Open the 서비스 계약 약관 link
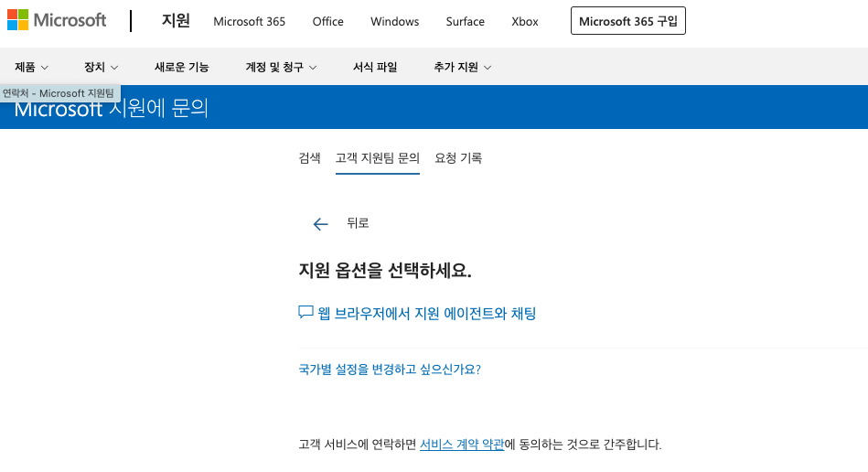Image resolution: width=868 pixels, height=472 pixels. coord(462,445)
